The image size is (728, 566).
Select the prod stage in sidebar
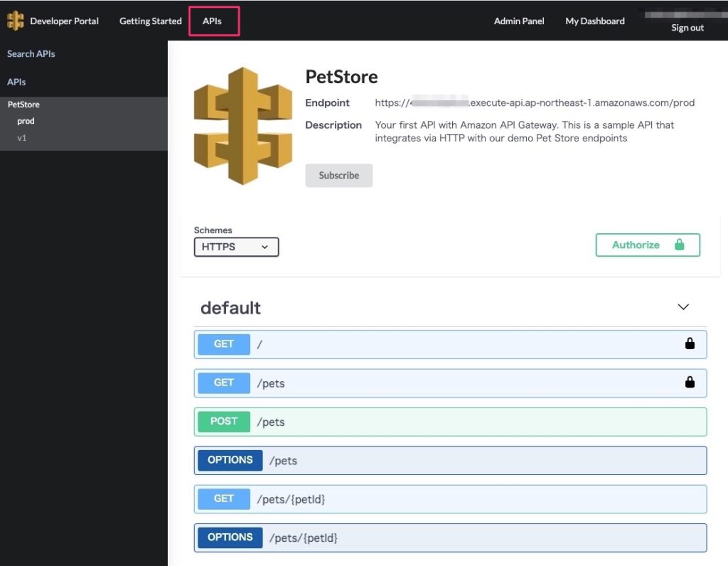coord(26,121)
